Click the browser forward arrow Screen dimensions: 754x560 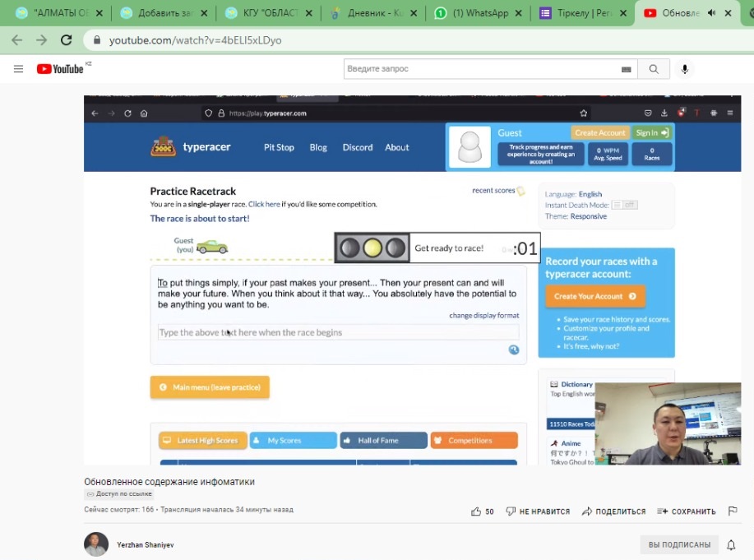[x=41, y=40]
